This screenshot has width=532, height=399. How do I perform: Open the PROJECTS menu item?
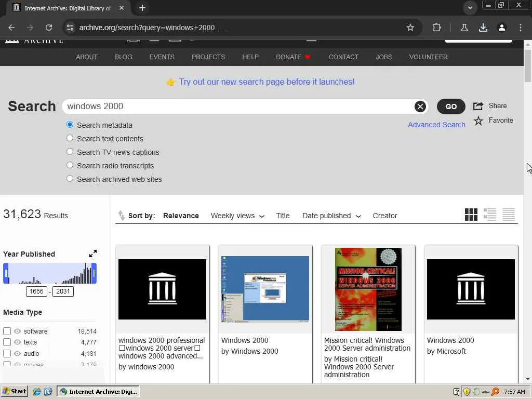[208, 57]
